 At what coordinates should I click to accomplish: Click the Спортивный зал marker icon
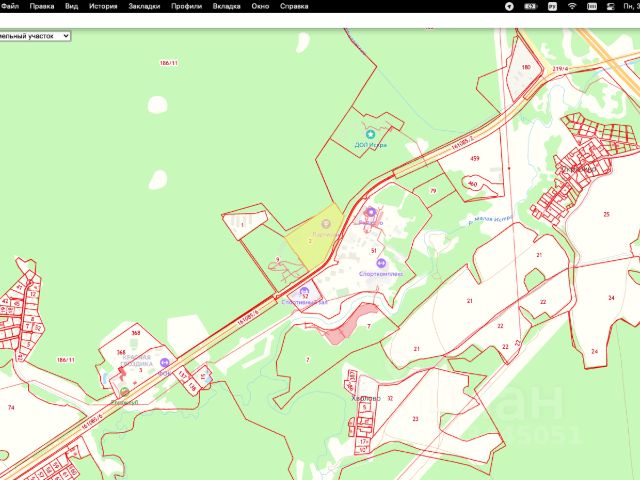click(x=304, y=291)
